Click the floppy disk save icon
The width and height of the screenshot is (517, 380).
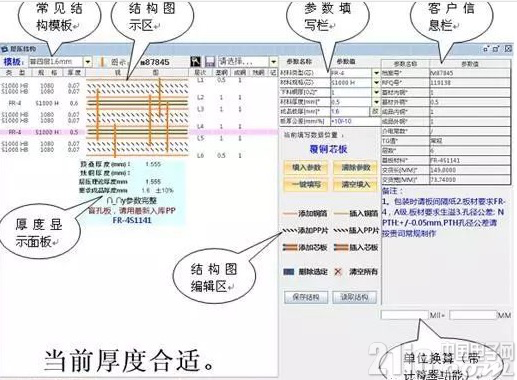210,61
